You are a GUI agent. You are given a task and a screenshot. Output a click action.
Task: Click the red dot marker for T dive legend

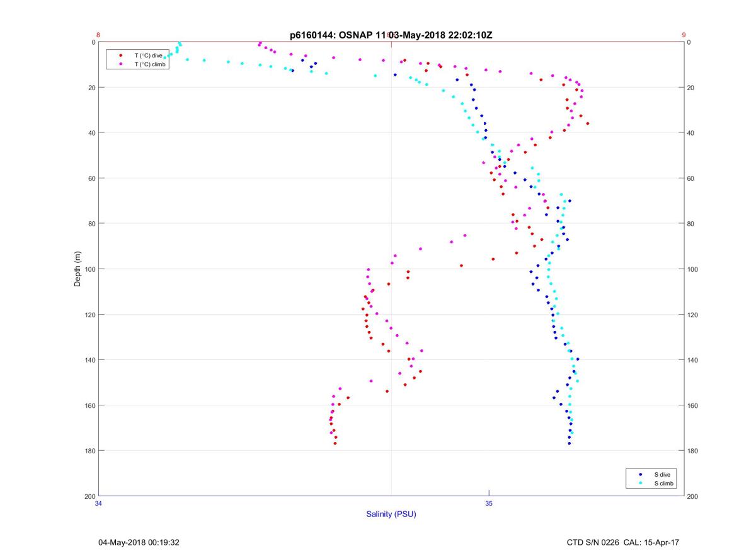click(x=121, y=55)
